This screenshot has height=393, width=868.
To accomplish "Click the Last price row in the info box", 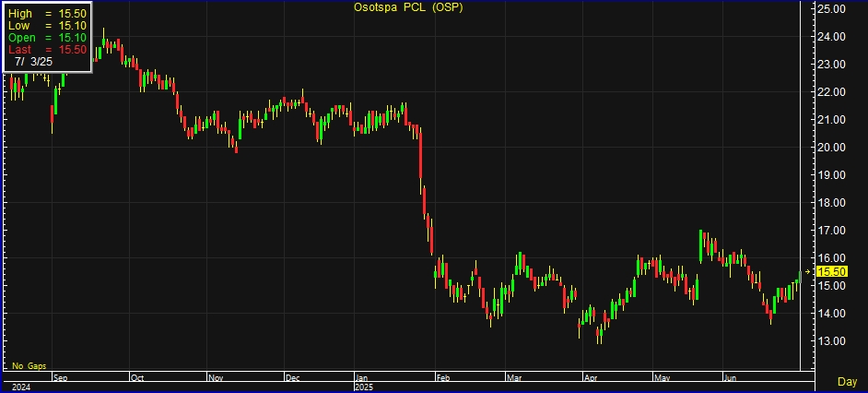I will point(47,49).
